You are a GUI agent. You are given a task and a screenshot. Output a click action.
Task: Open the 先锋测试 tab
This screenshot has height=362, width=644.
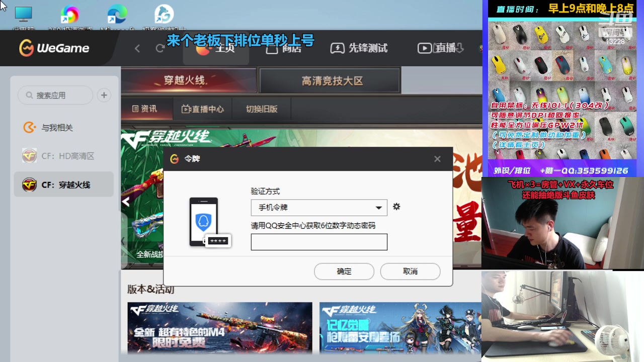click(x=359, y=48)
